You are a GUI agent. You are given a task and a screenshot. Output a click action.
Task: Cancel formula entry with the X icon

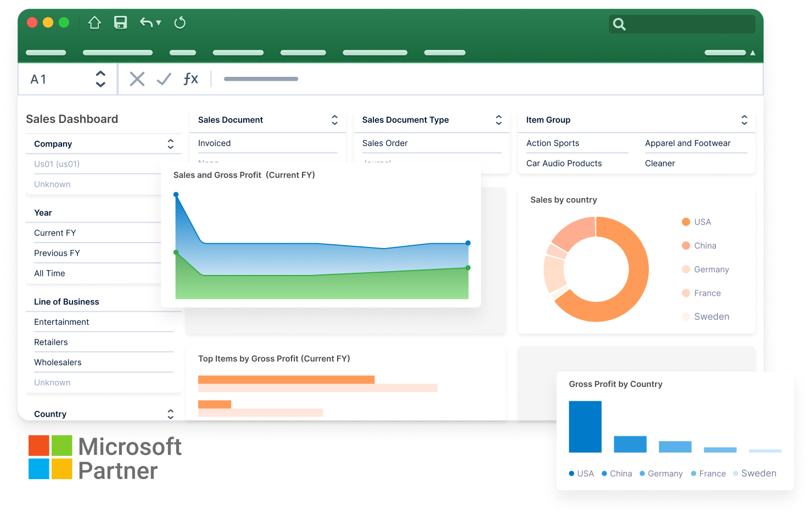click(x=137, y=79)
